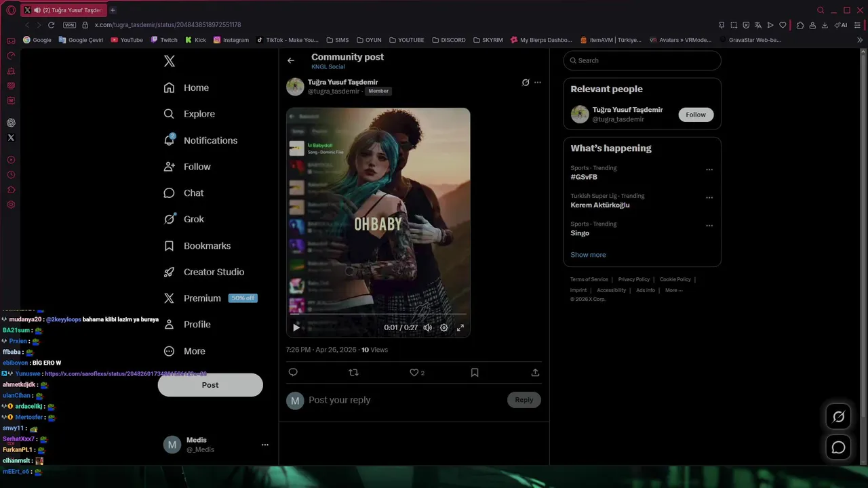Open the browser extensions icon
This screenshot has width=868, height=488.
click(800, 25)
